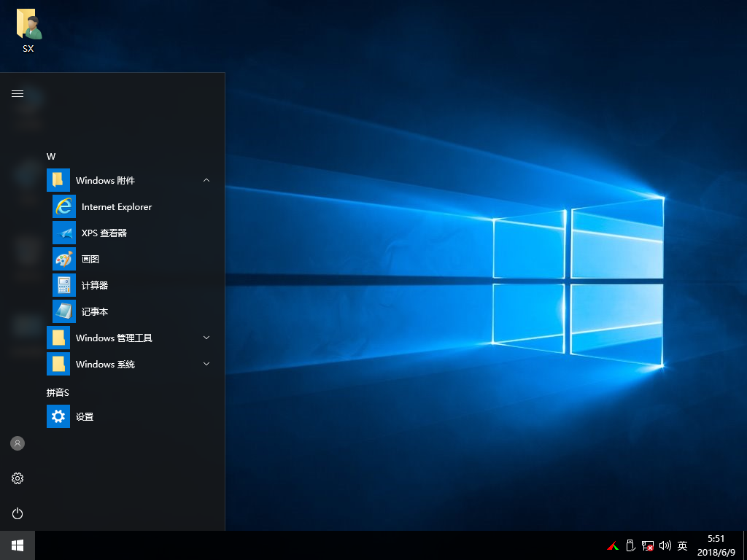Click the Windows Start button
747x560 pixels.
point(18,545)
